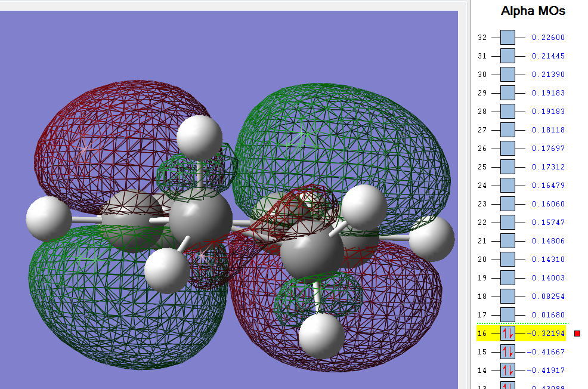
Task: Click energy value 0.21390
Action: pyautogui.click(x=548, y=74)
